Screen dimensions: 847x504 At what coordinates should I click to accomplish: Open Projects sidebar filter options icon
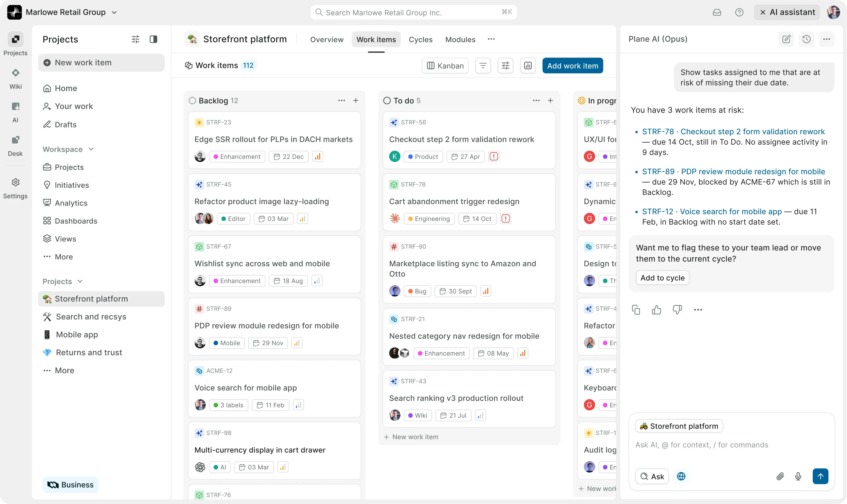[x=135, y=39]
